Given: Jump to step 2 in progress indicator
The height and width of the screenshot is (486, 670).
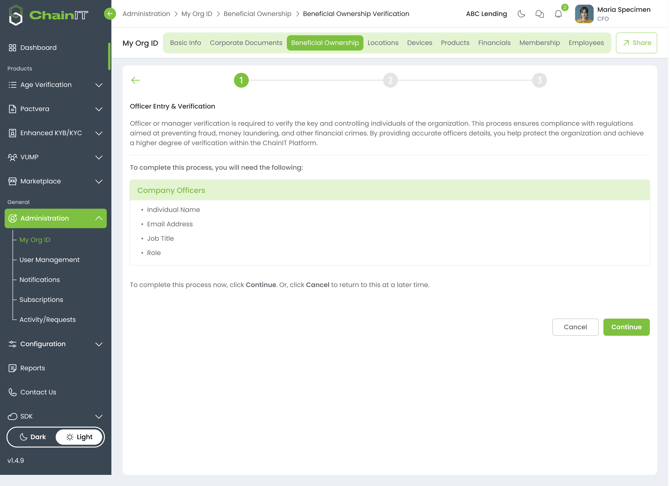Looking at the screenshot, I should 390,80.
